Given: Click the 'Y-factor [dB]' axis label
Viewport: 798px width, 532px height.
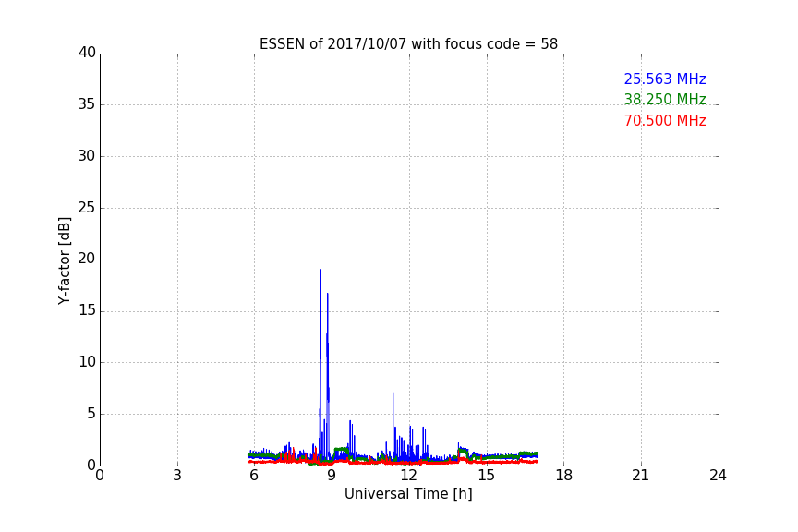Looking at the screenshot, I should (x=64, y=260).
